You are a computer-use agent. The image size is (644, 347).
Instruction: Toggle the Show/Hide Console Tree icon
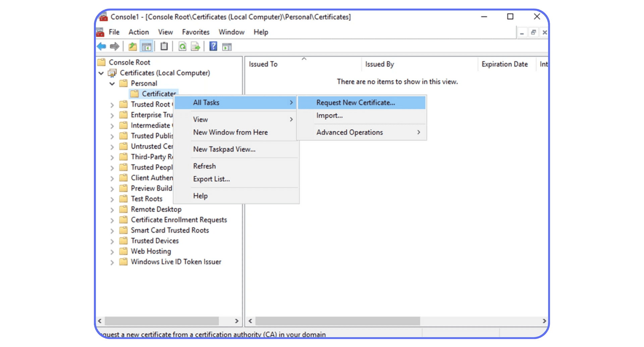[x=147, y=46]
